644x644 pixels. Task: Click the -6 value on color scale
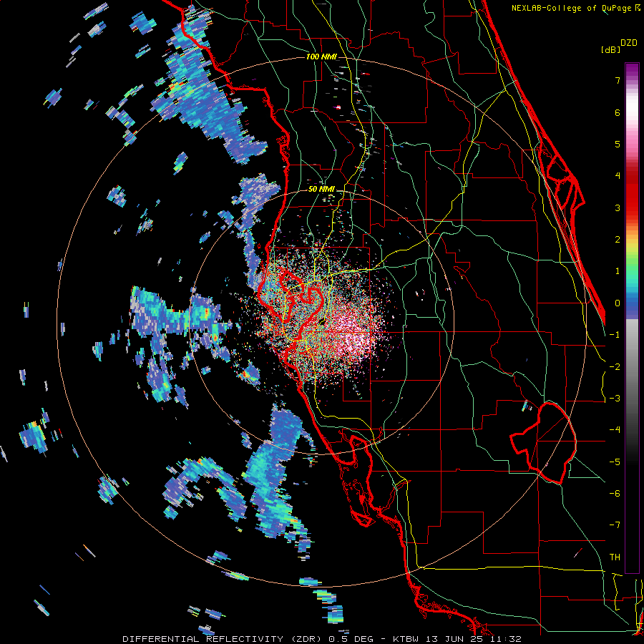615,494
